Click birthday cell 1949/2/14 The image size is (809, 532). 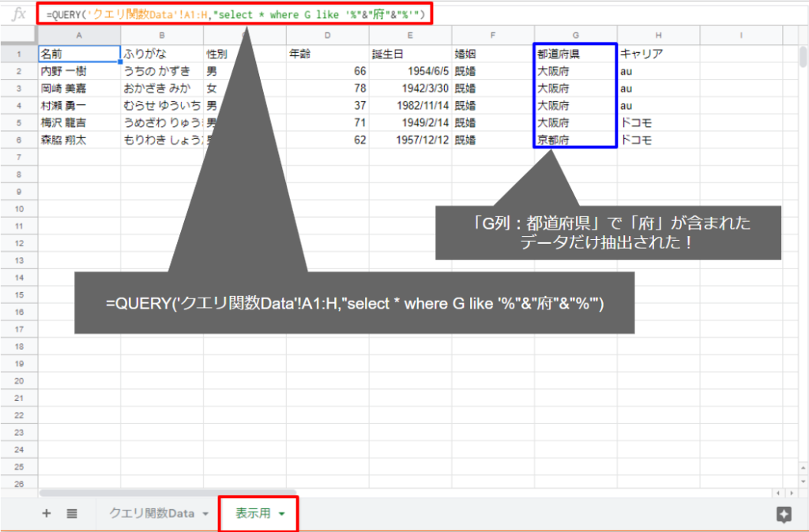[410, 122]
